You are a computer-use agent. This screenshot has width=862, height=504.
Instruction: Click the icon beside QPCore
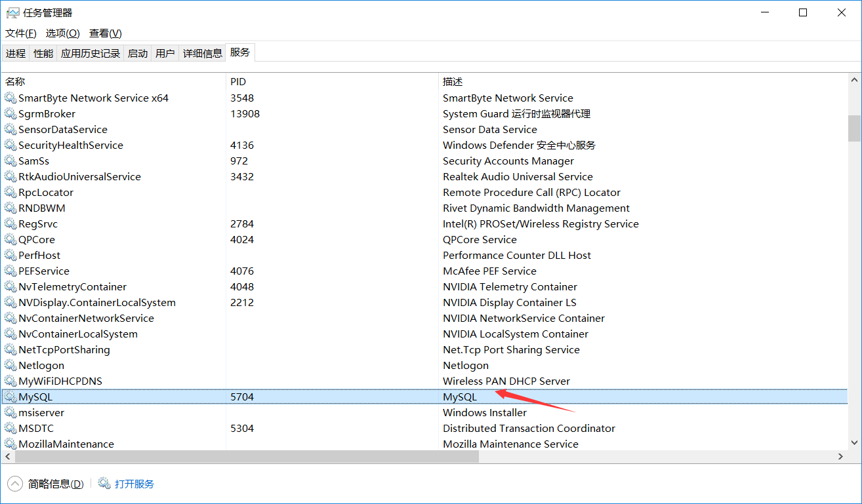10,240
